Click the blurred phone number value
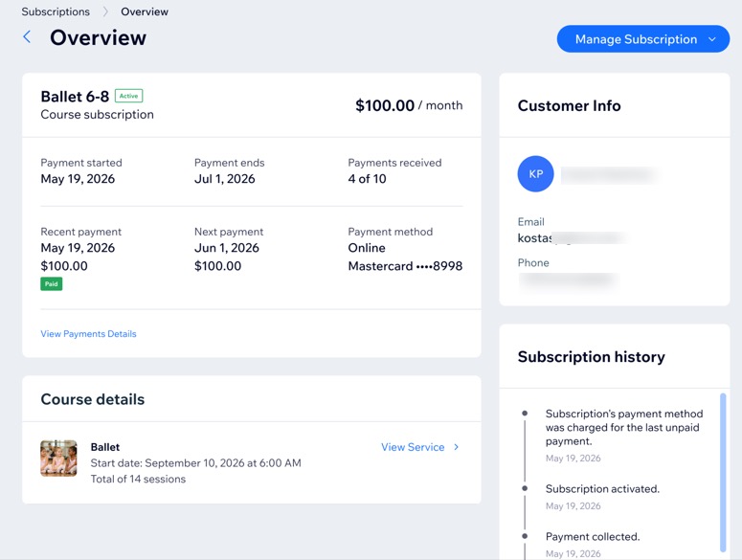 click(568, 280)
